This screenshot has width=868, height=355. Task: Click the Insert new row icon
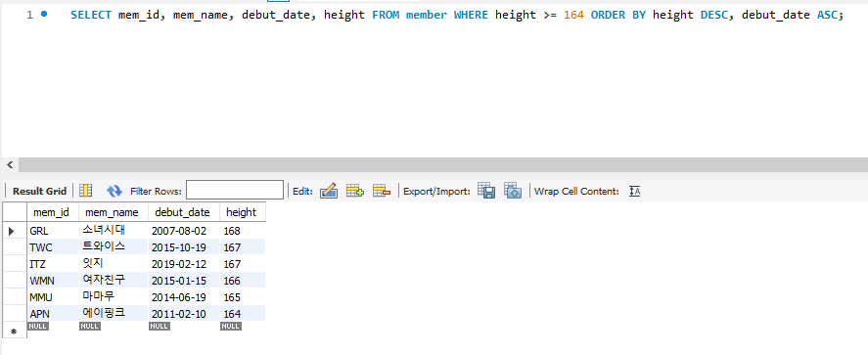355,191
